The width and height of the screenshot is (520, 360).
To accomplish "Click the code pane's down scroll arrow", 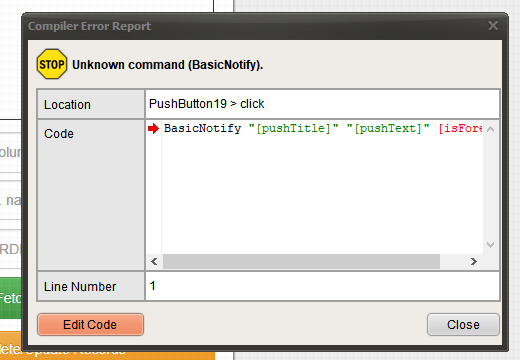I will (490, 245).
